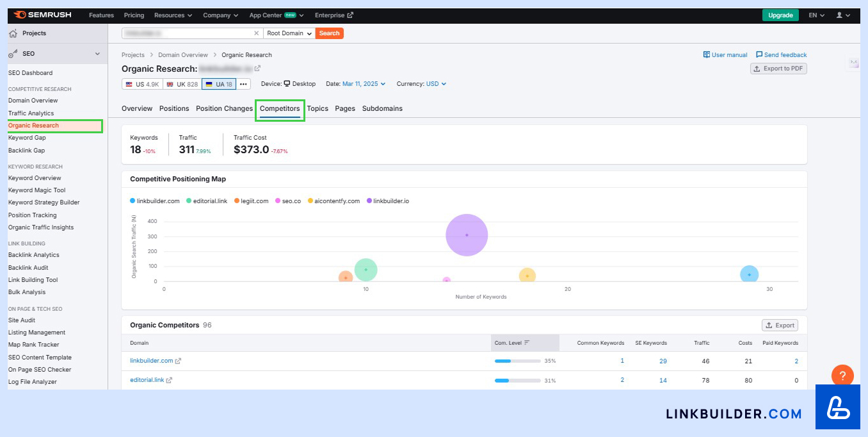Open the App Center dropdown
The width and height of the screenshot is (868, 437).
tap(277, 15)
